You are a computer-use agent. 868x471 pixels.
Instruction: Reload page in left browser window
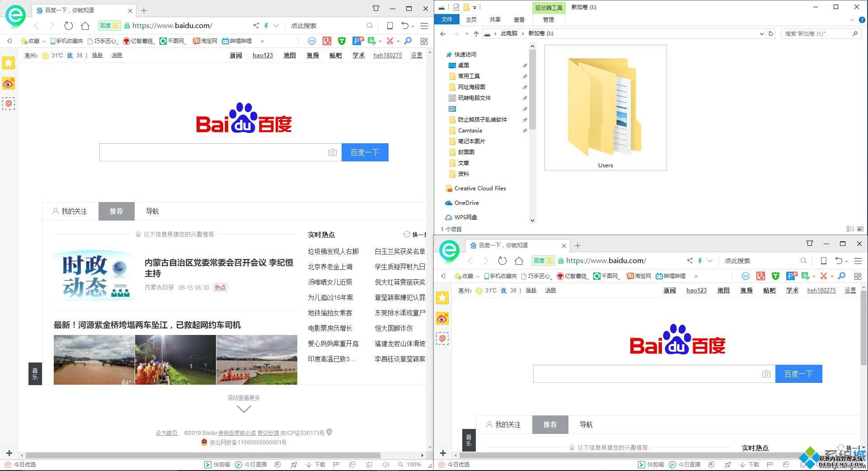tap(69, 26)
